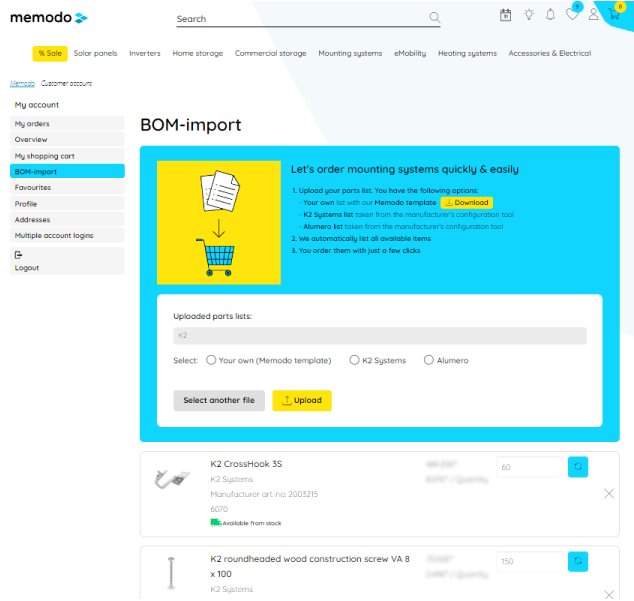Go to Addresses in sidebar
This screenshot has width=634, height=601.
(x=67, y=219)
